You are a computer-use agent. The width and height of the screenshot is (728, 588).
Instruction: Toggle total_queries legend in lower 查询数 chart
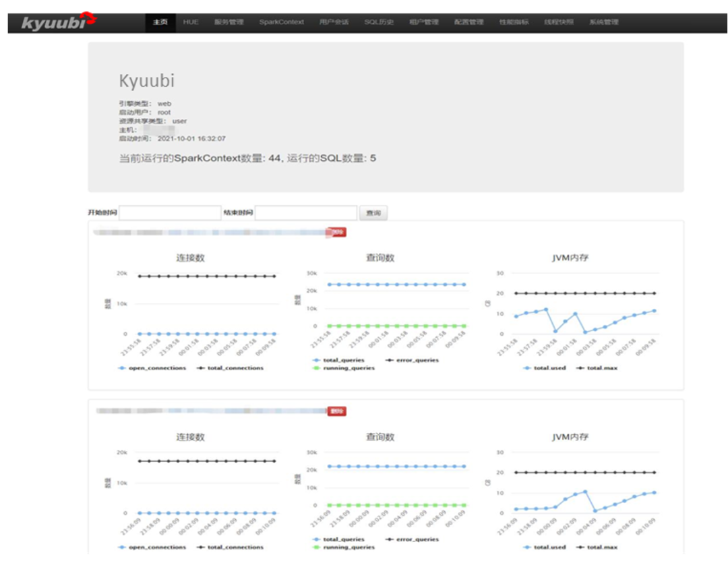click(339, 539)
